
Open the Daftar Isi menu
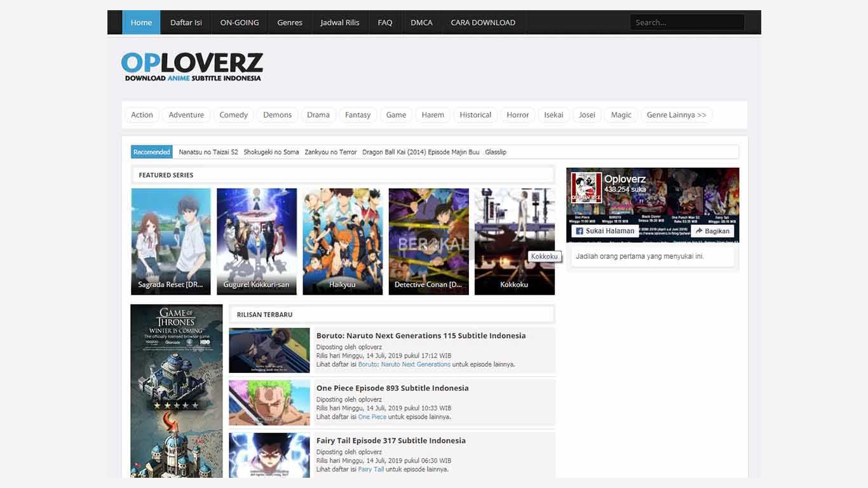pos(186,22)
